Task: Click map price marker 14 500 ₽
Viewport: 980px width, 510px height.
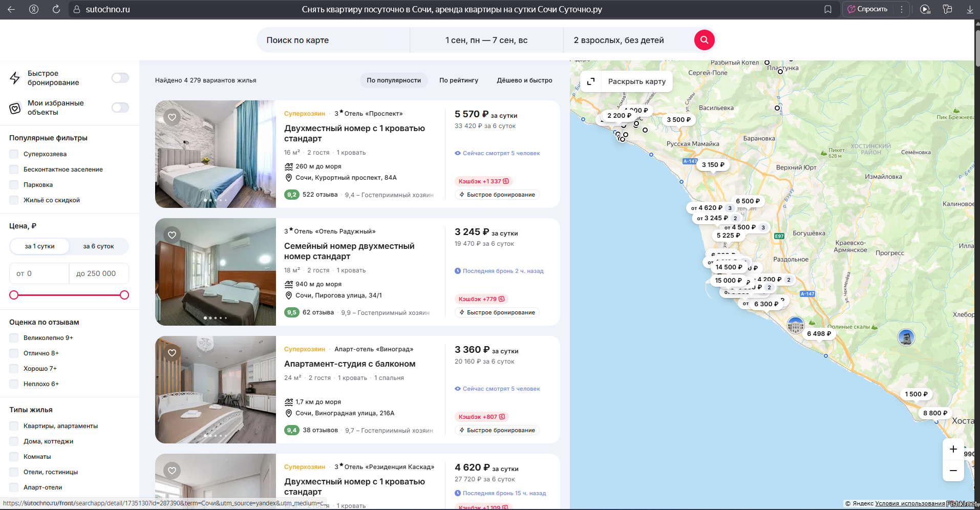Action: (x=729, y=267)
